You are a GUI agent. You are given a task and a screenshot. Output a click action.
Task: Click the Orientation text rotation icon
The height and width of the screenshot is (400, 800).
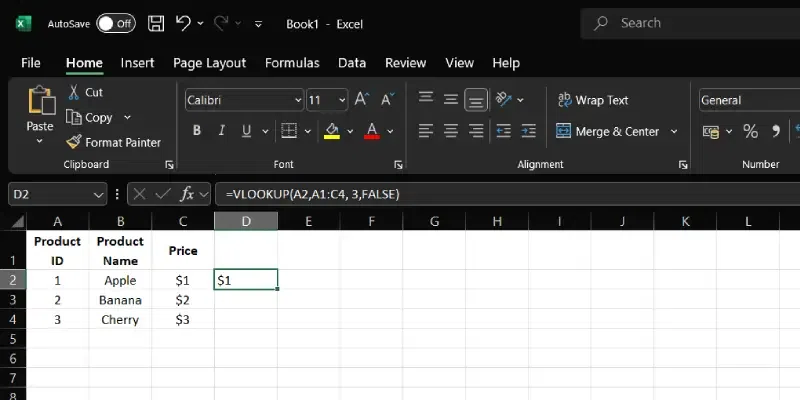coord(504,99)
